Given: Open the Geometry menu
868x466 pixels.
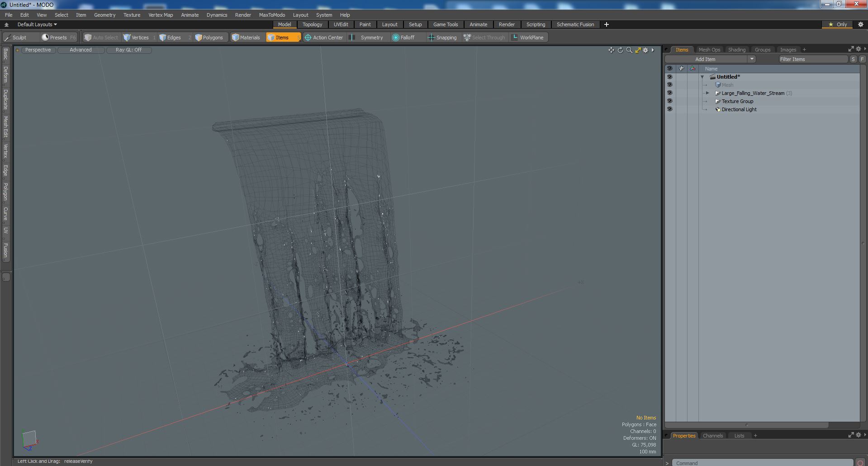Looking at the screenshot, I should [x=104, y=15].
